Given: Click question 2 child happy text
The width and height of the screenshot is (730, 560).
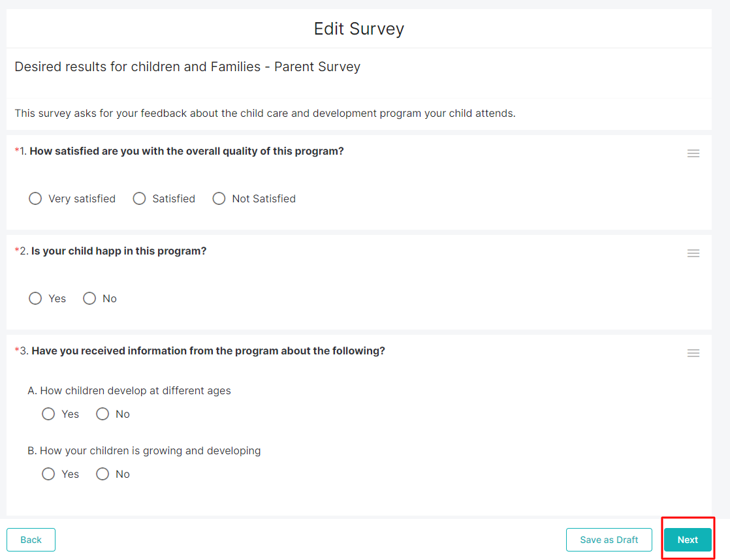Looking at the screenshot, I should coord(119,251).
